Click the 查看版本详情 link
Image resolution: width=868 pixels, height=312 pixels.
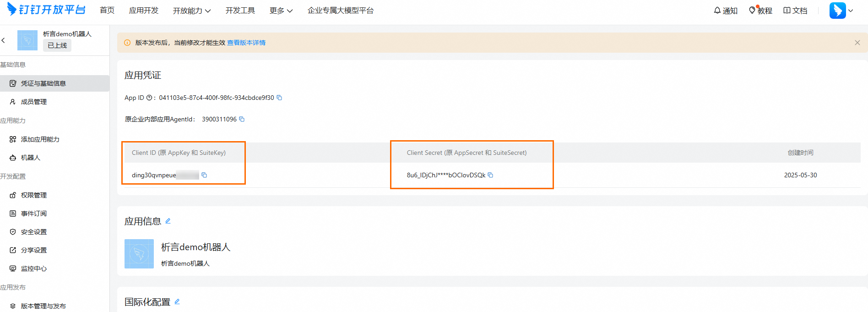pyautogui.click(x=246, y=43)
